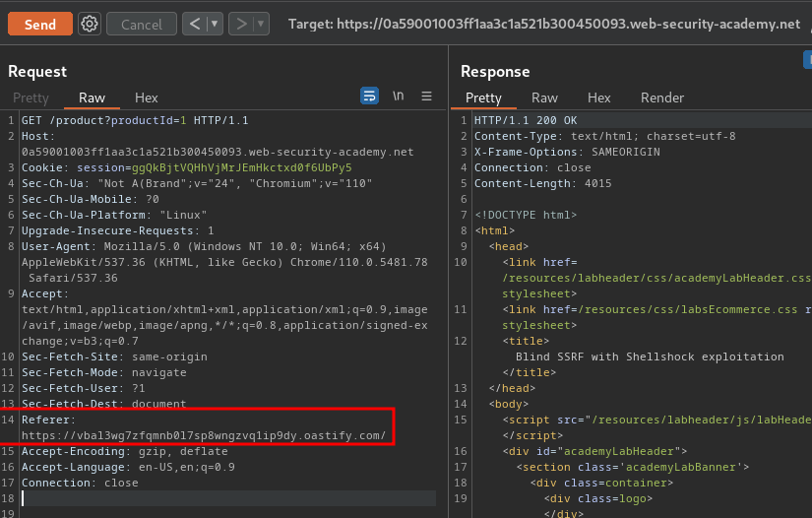The image size is (812, 518).
Task: Click the Upgrade-Insecure-Requests header line
Action: [x=117, y=230]
